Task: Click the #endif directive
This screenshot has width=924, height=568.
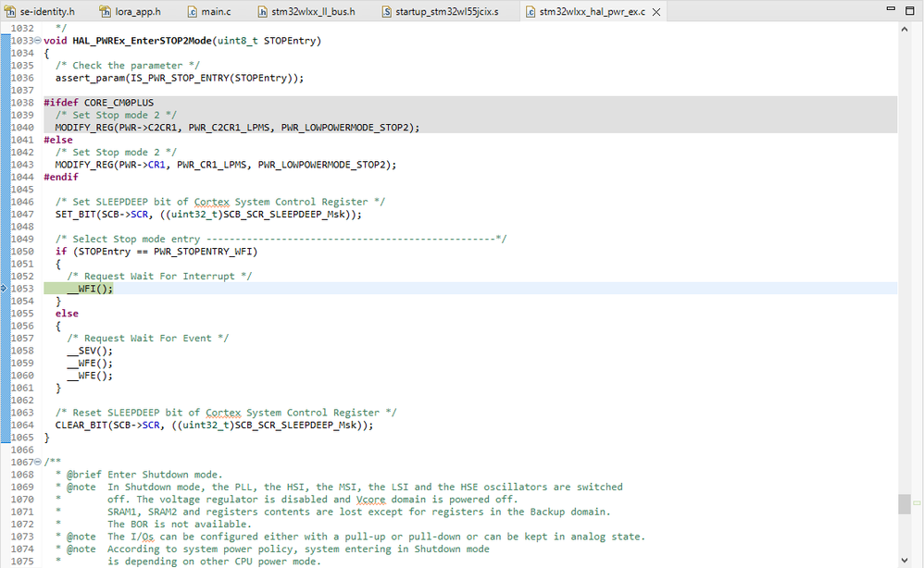Action: (61, 177)
